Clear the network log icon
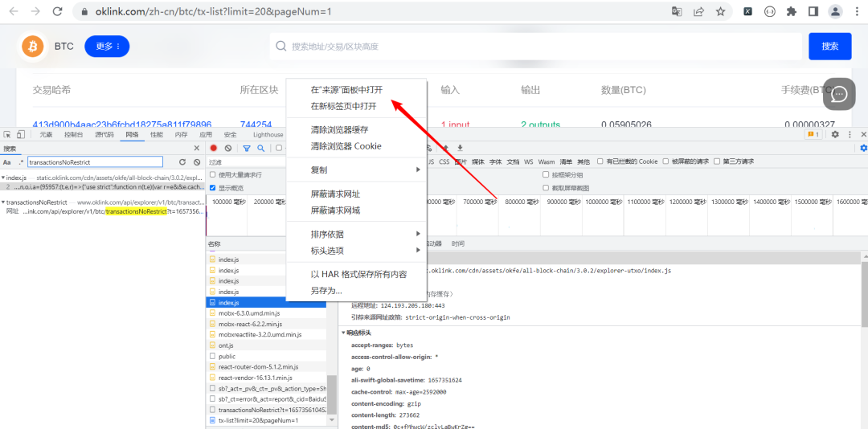Screen dimensions: 868x429 [228, 148]
